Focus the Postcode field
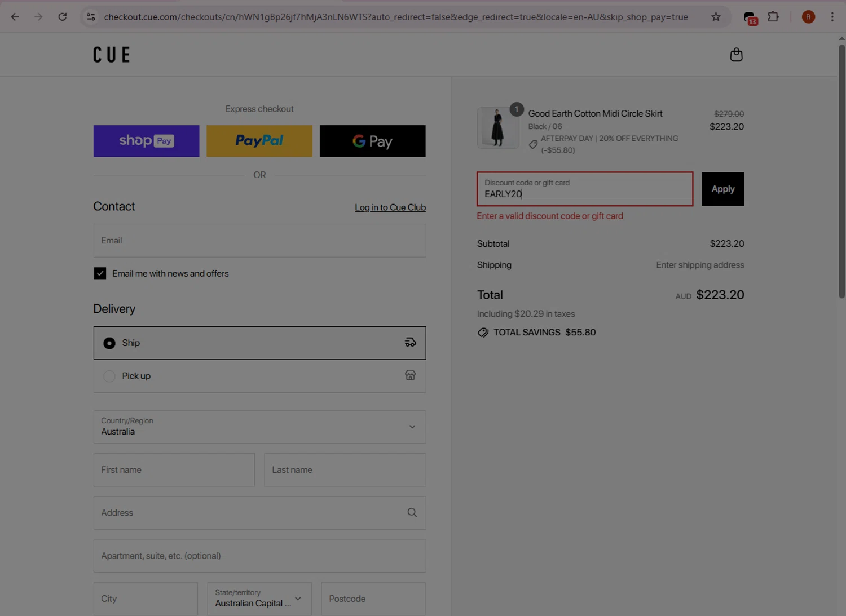846x616 pixels. pyautogui.click(x=373, y=599)
